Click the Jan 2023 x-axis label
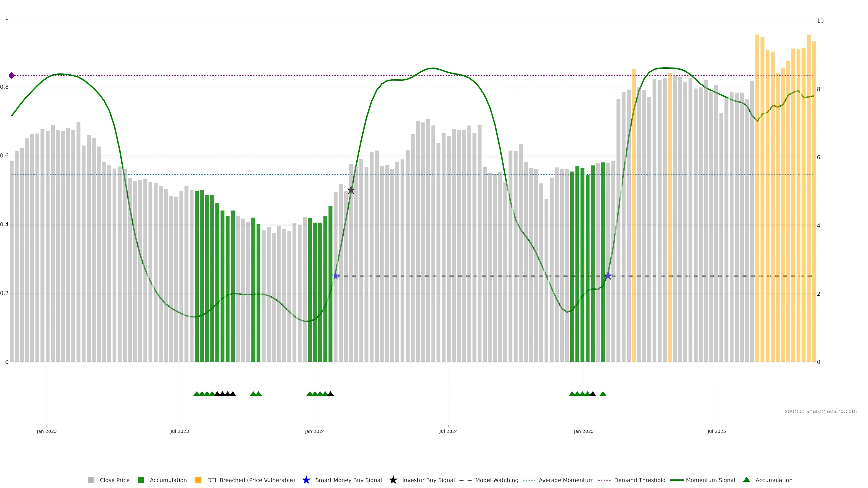The image size is (868, 488). [x=47, y=432]
